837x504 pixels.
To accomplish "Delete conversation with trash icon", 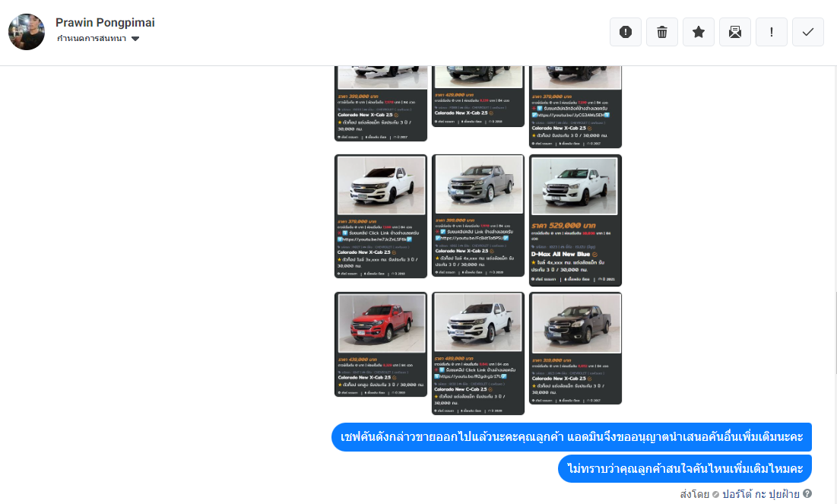I will click(662, 32).
